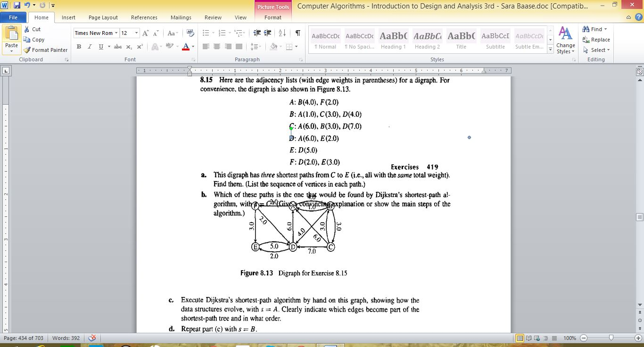Open the font size dropdown

point(137,33)
